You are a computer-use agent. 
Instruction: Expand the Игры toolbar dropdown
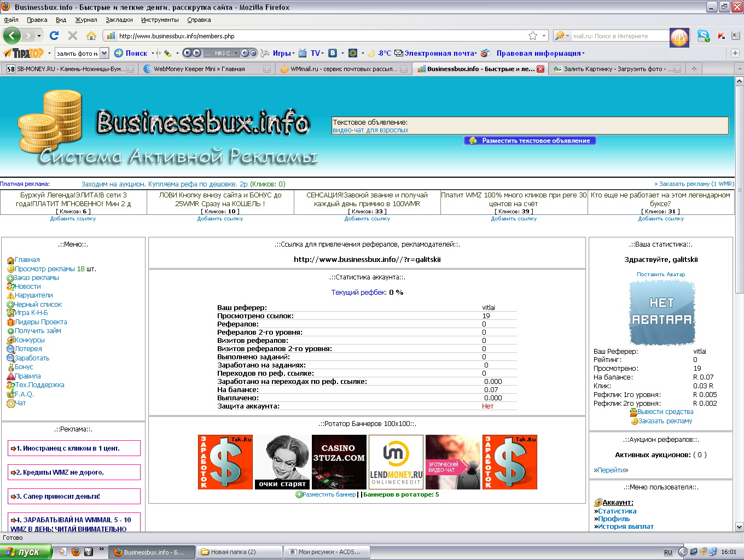[x=293, y=53]
